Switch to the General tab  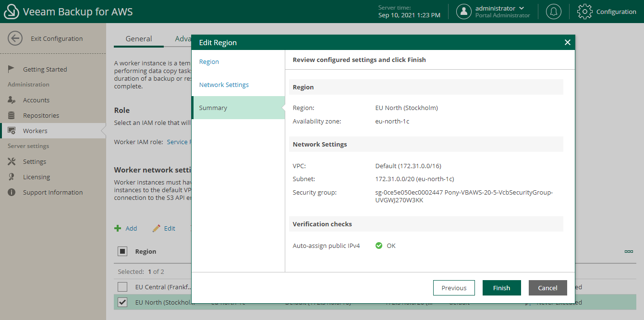tap(139, 39)
